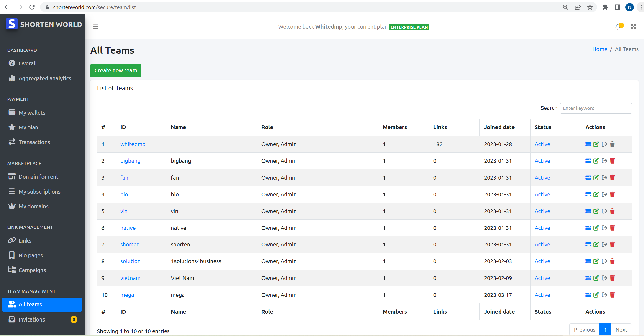Delete the vin team
Viewport: 644px width, 336px height.
pos(612,211)
